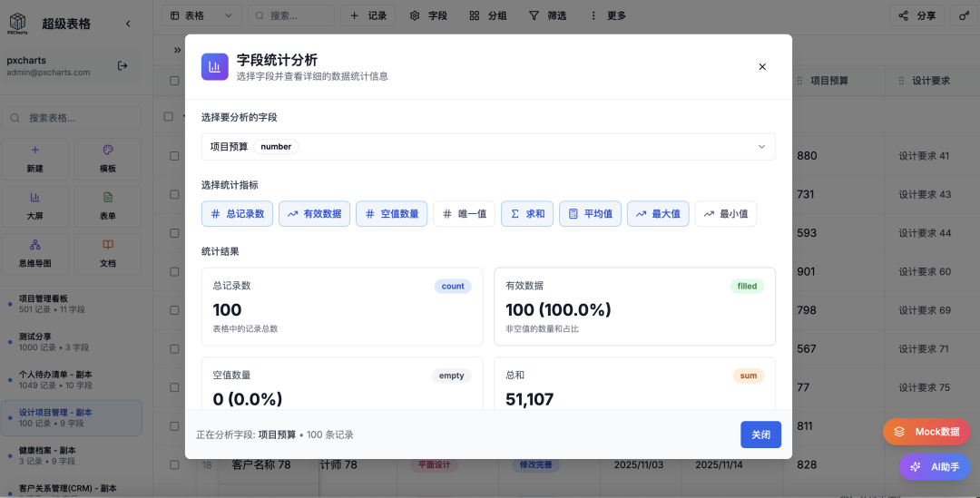Toggle the header select-all checkbox
The height and width of the screenshot is (498, 980).
click(x=174, y=81)
